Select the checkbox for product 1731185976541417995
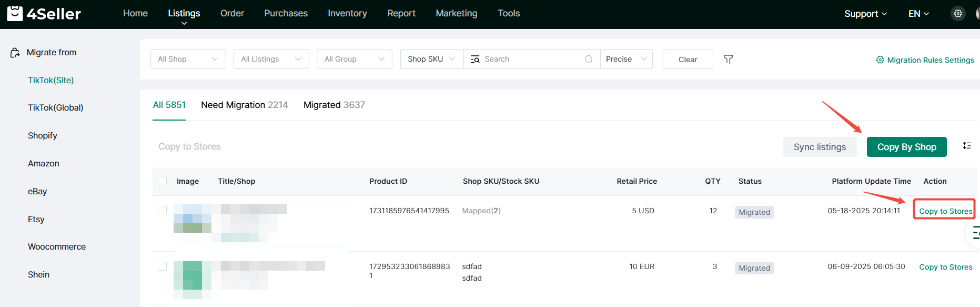This screenshot has height=307, width=980. point(163,210)
